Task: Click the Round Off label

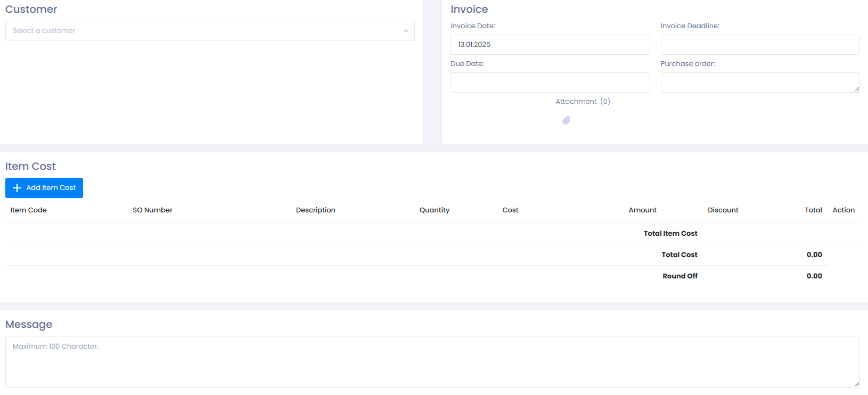Action: (680, 276)
